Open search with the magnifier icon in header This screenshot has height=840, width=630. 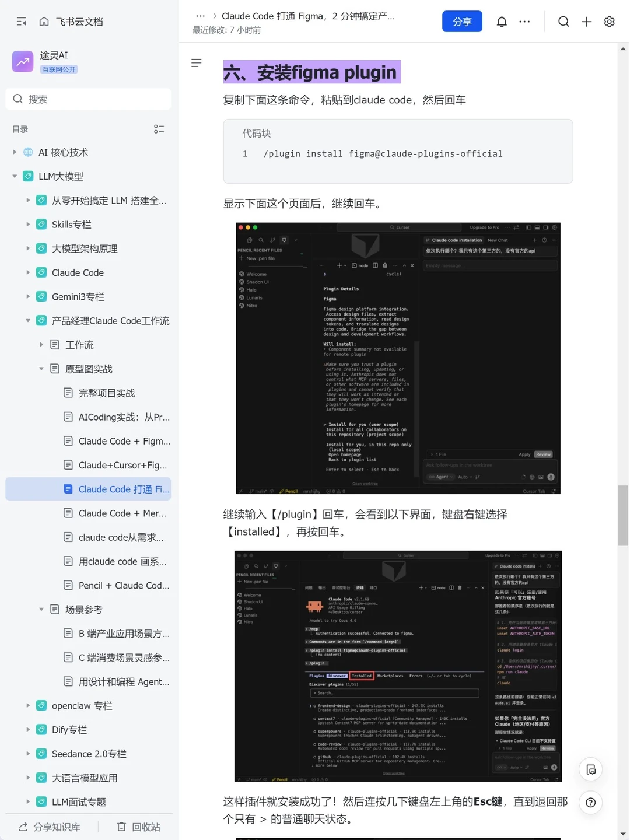563,22
